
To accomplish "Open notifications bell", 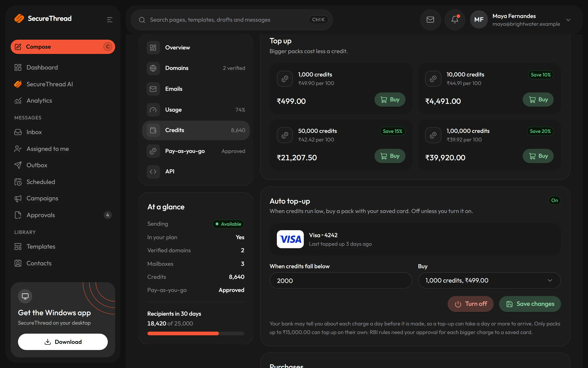I will (455, 19).
